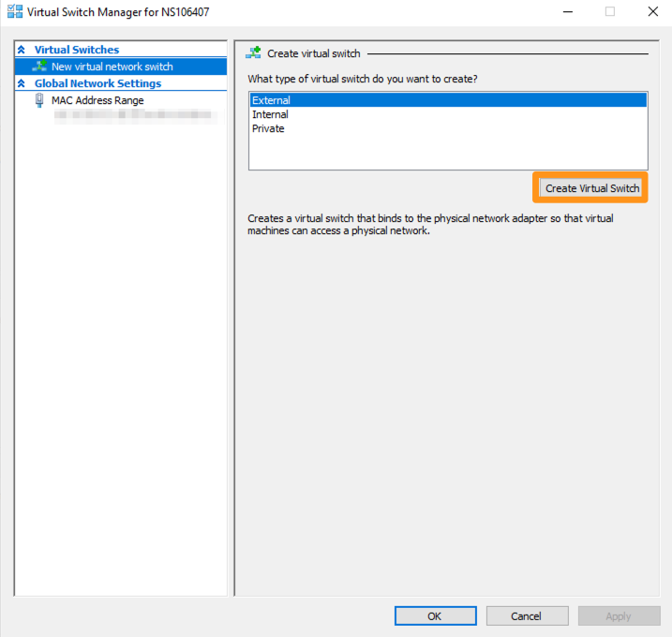Select Internal switch type
The width and height of the screenshot is (672, 637).
coord(448,114)
